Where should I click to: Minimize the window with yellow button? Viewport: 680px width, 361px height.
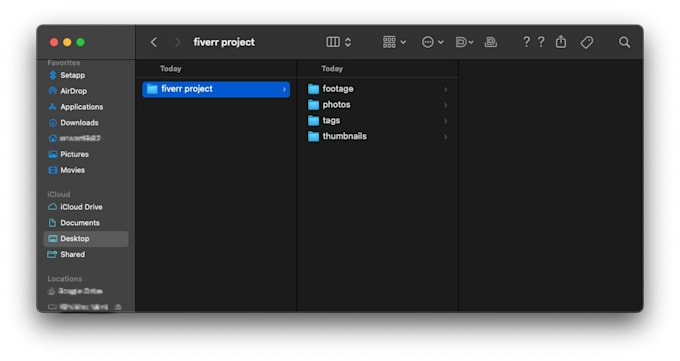click(x=67, y=42)
